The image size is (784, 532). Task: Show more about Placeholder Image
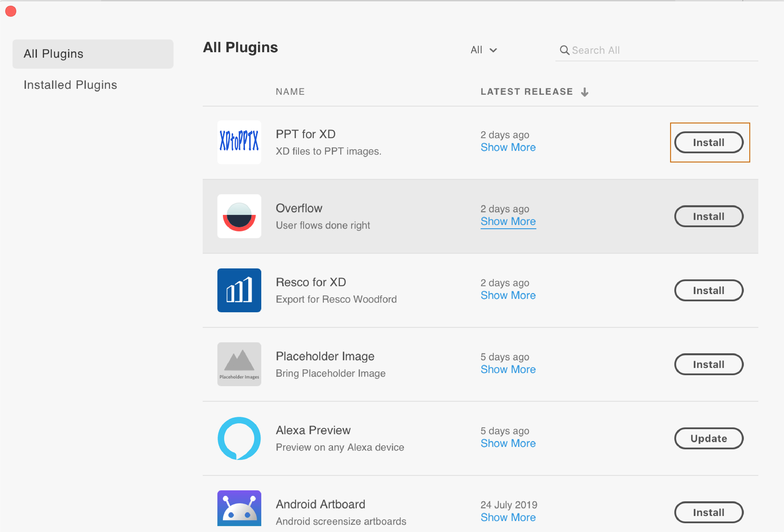click(508, 369)
